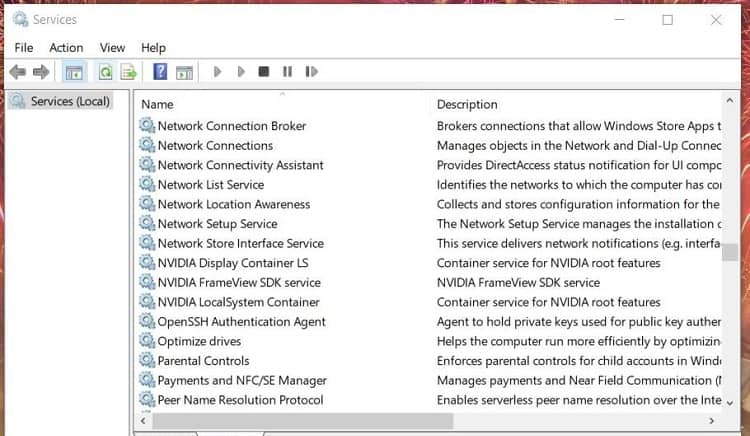Viewport: 750px width, 436px height.
Task: Click horizontal scrollbar left arrow
Action: pyautogui.click(x=143, y=421)
